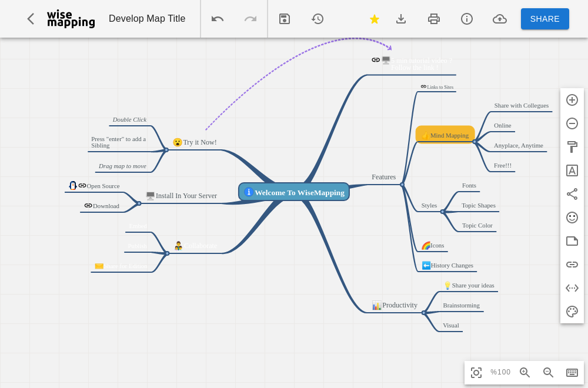588x388 pixels.
Task: Open the link icon on the tutorial video topic
Action: [x=376, y=59]
